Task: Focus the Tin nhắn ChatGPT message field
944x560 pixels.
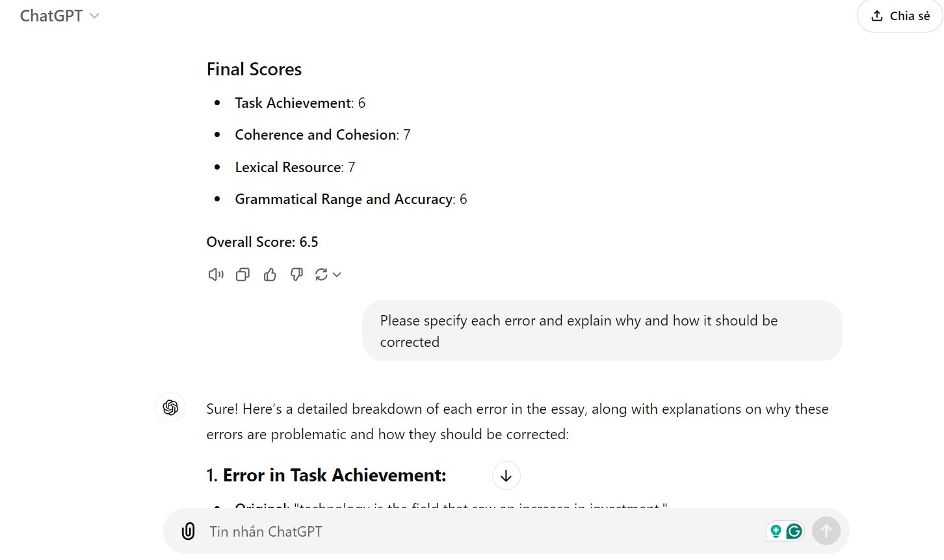Action: pyautogui.click(x=481, y=531)
